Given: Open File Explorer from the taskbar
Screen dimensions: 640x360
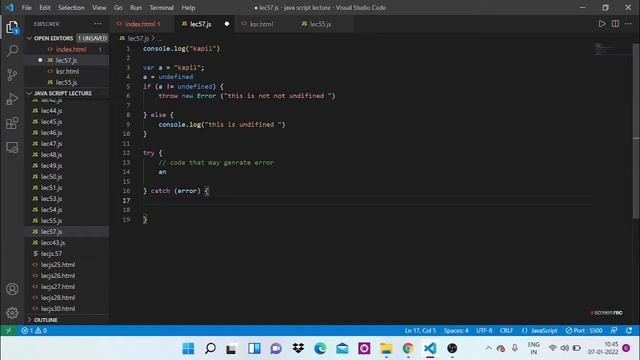Looking at the screenshot, I should click(x=386, y=348).
